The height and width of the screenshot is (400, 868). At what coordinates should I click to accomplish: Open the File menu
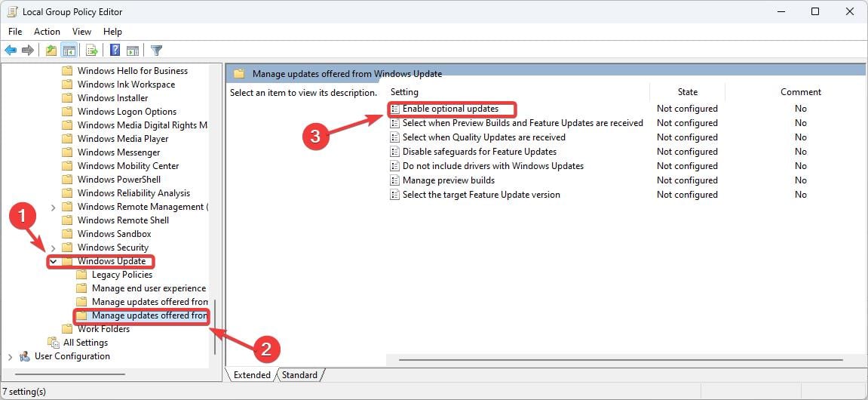[x=15, y=32]
